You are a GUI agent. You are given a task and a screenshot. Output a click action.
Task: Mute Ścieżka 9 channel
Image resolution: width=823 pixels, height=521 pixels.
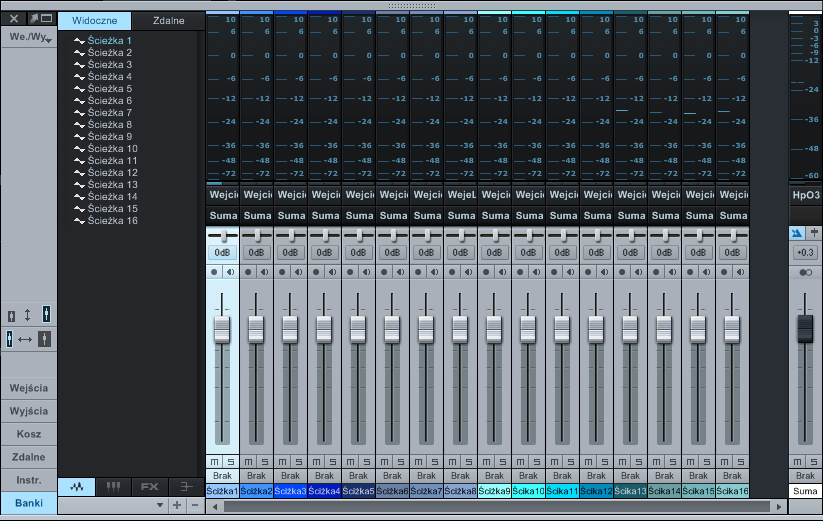click(x=486, y=462)
